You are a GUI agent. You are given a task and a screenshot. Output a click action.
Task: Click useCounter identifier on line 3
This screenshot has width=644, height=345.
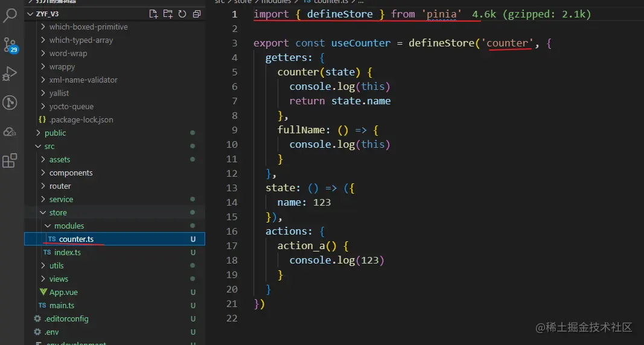(360, 43)
